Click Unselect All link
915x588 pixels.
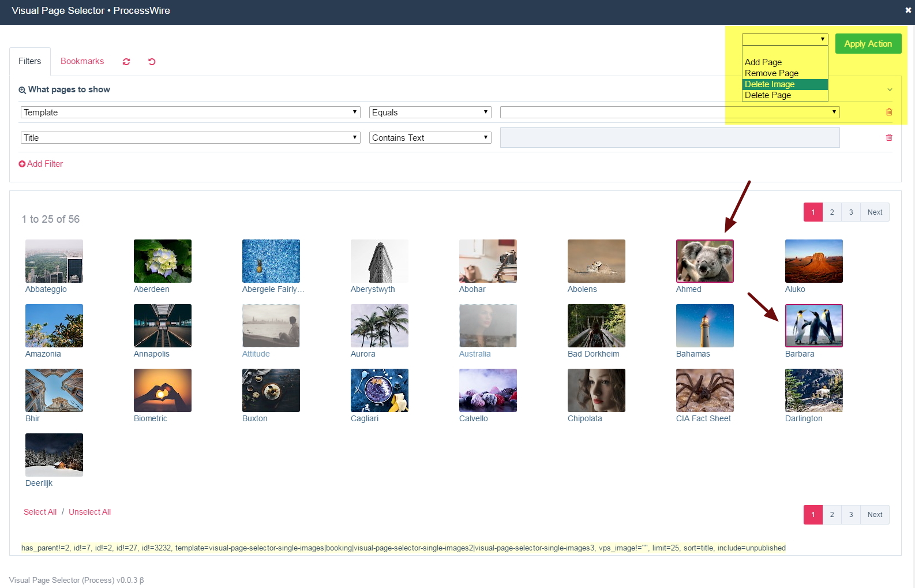[x=89, y=512]
